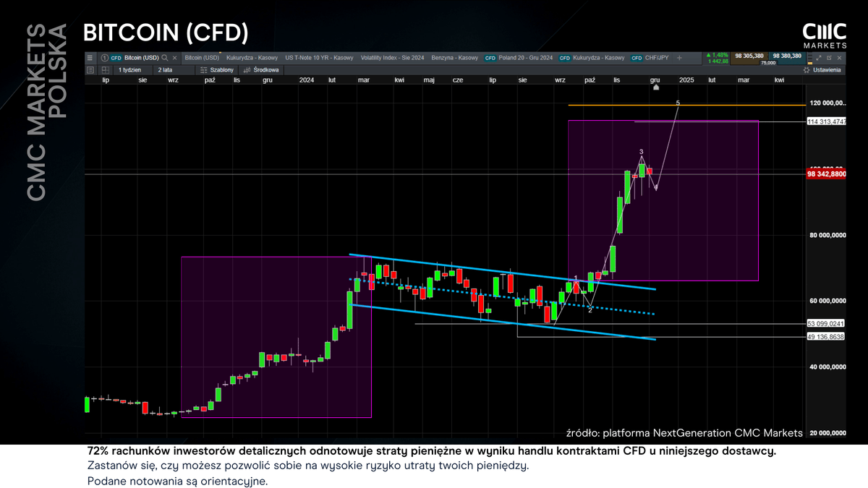Select the red 98 342,8800 current price label

[825, 174]
